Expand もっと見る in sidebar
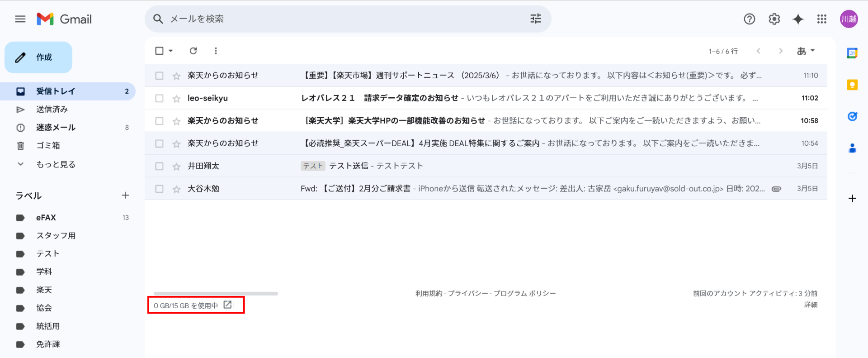 coord(56,164)
